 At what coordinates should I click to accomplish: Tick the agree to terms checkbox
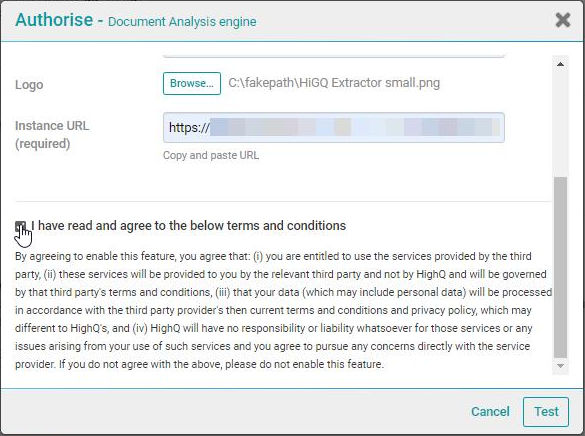(21, 226)
